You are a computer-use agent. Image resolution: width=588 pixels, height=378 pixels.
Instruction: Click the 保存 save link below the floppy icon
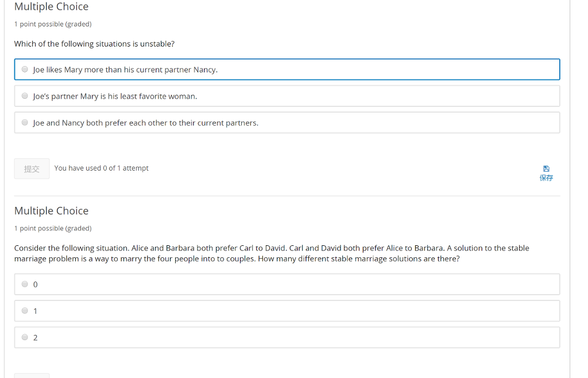coord(546,178)
